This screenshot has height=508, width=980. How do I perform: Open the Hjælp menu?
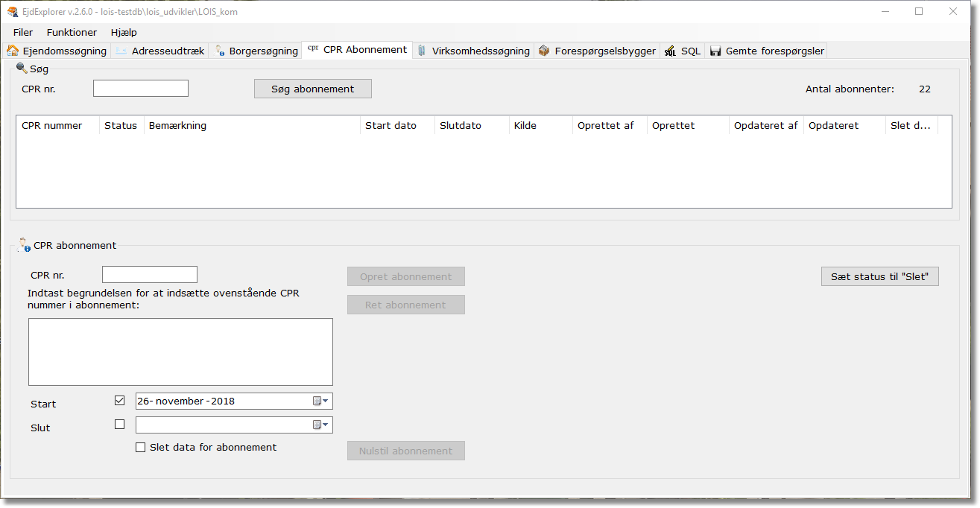click(124, 32)
